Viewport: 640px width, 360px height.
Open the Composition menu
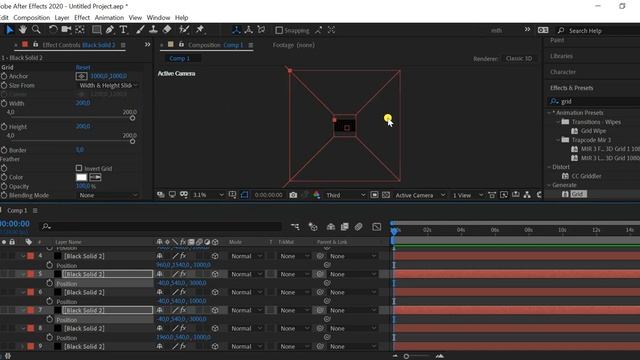pos(31,18)
